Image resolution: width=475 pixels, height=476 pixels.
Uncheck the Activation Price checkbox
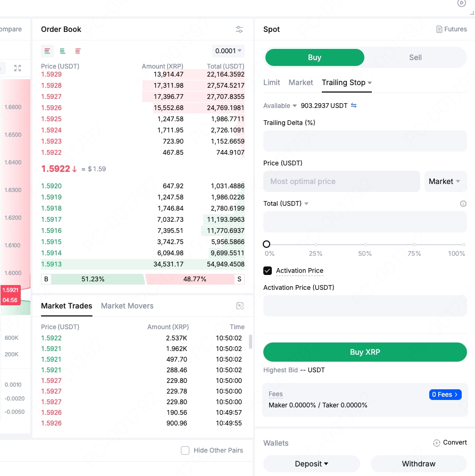(268, 271)
